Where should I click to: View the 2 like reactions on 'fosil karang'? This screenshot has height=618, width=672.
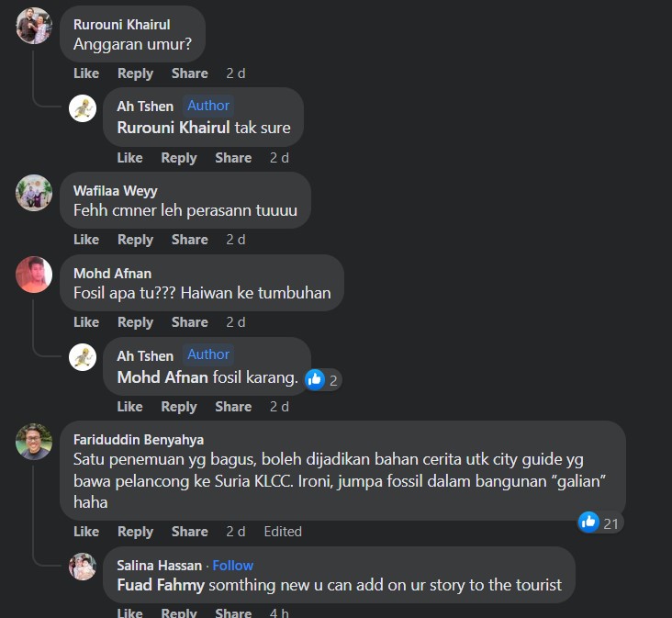pos(322,378)
